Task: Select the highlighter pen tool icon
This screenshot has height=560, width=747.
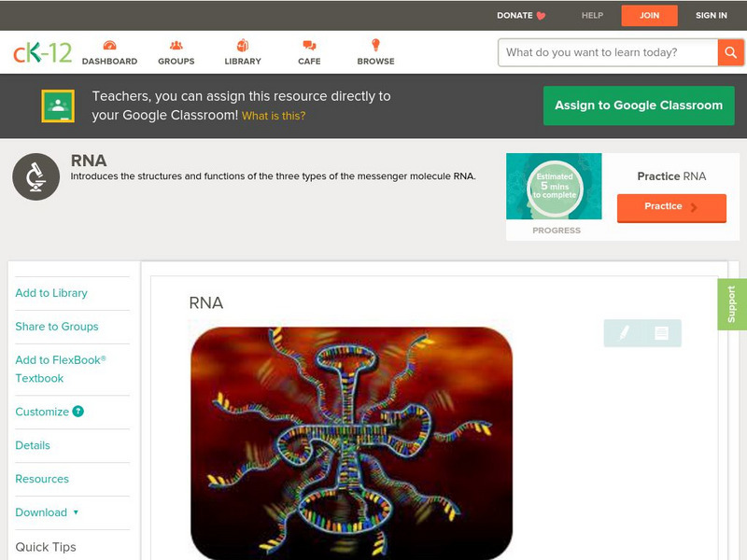Action: pos(624,333)
